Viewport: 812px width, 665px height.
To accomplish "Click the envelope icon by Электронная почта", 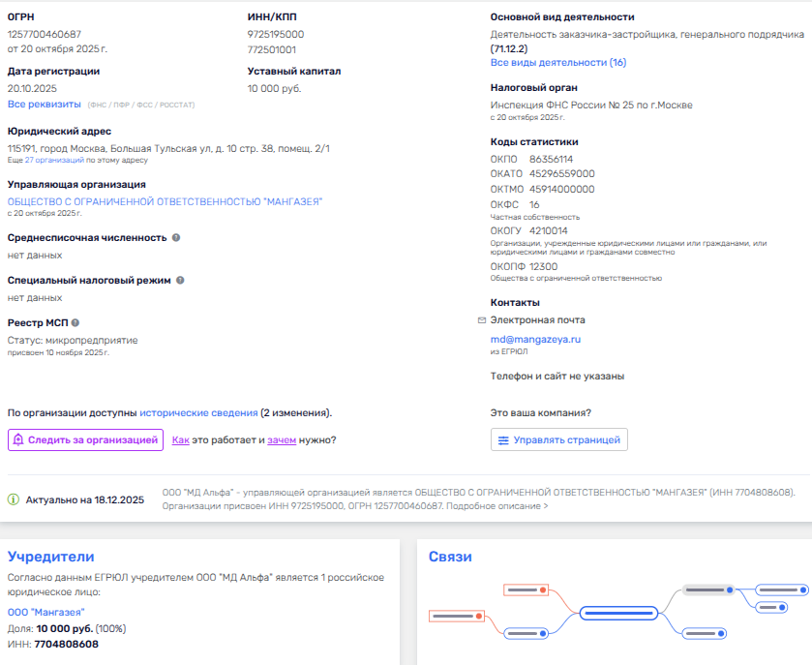I will click(481, 319).
